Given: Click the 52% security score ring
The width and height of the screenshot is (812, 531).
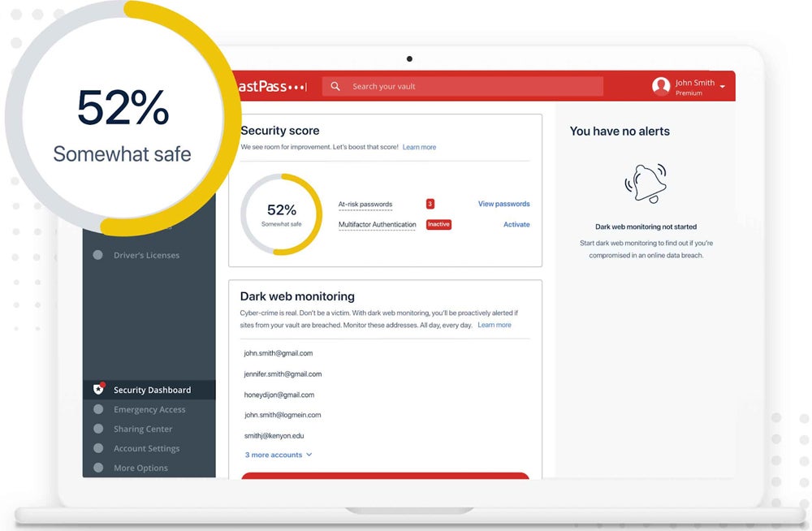Looking at the screenshot, I should coord(282,214).
